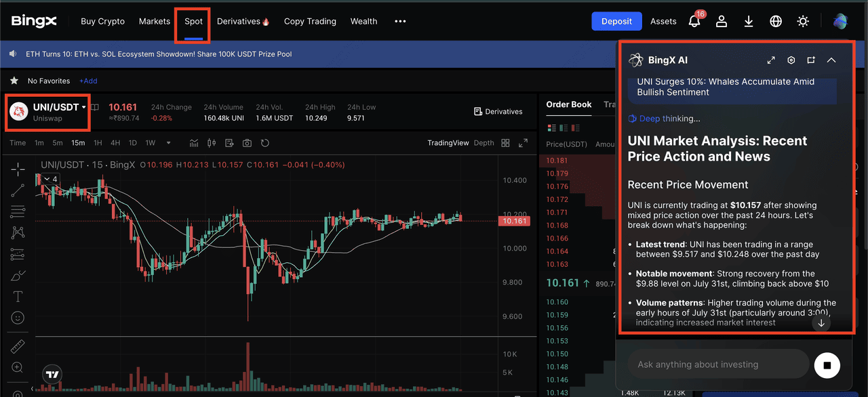868x397 pixels.
Task: Select the trend line drawing tool
Action: pyautogui.click(x=18, y=190)
